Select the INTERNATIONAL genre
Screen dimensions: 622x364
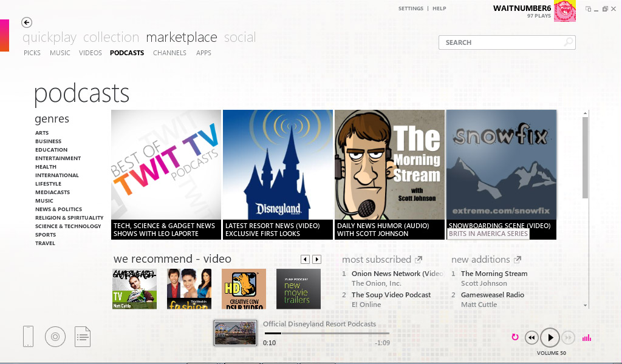(x=57, y=175)
